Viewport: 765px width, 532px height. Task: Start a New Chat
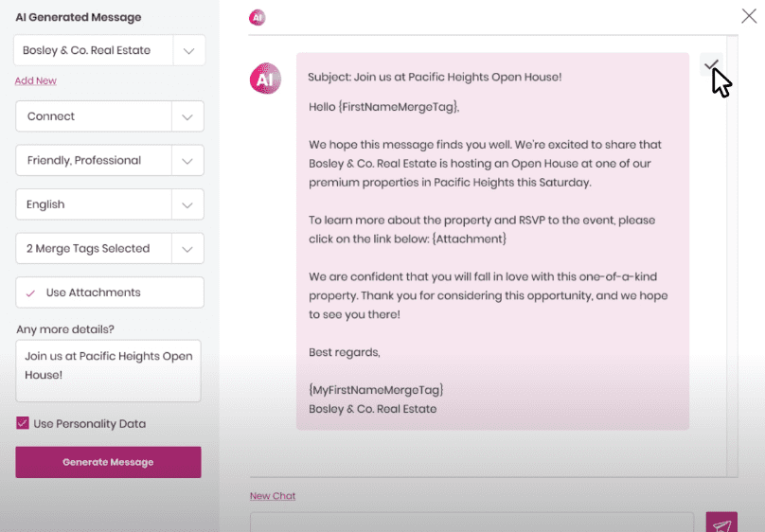pyautogui.click(x=273, y=496)
